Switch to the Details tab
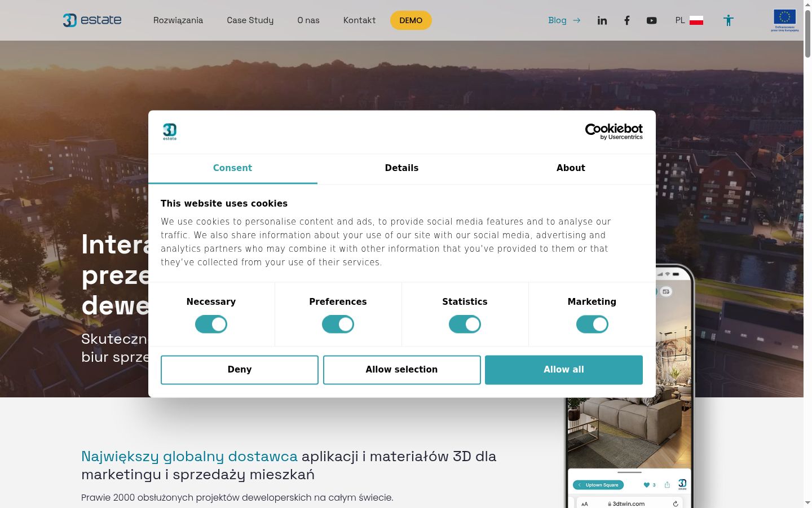This screenshot has width=812, height=508. point(401,168)
